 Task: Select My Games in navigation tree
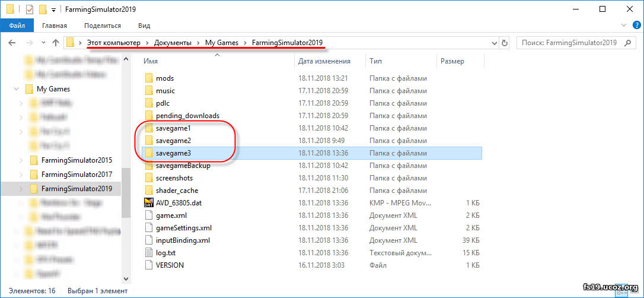[53, 89]
